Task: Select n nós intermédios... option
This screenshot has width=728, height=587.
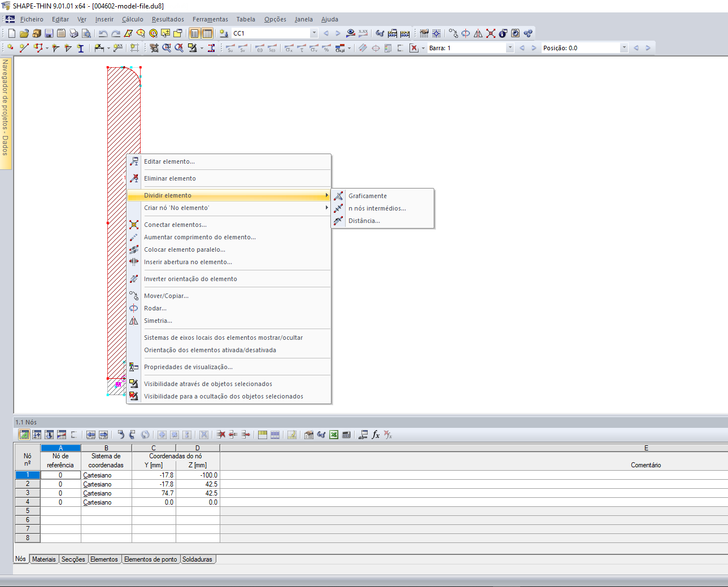Action: coord(382,208)
